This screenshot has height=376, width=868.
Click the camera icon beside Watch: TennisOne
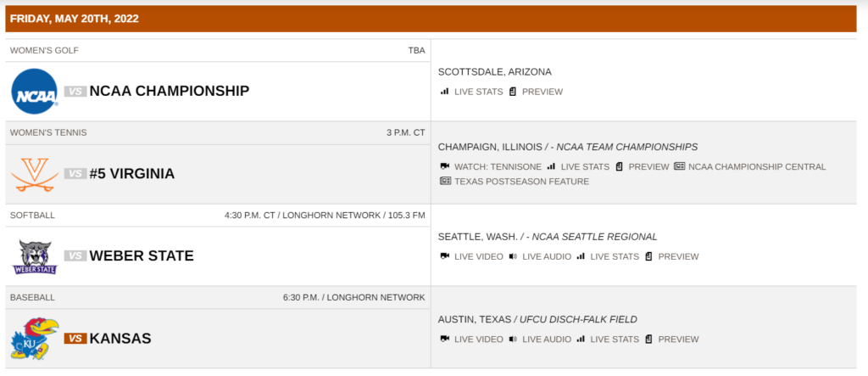[x=444, y=166]
